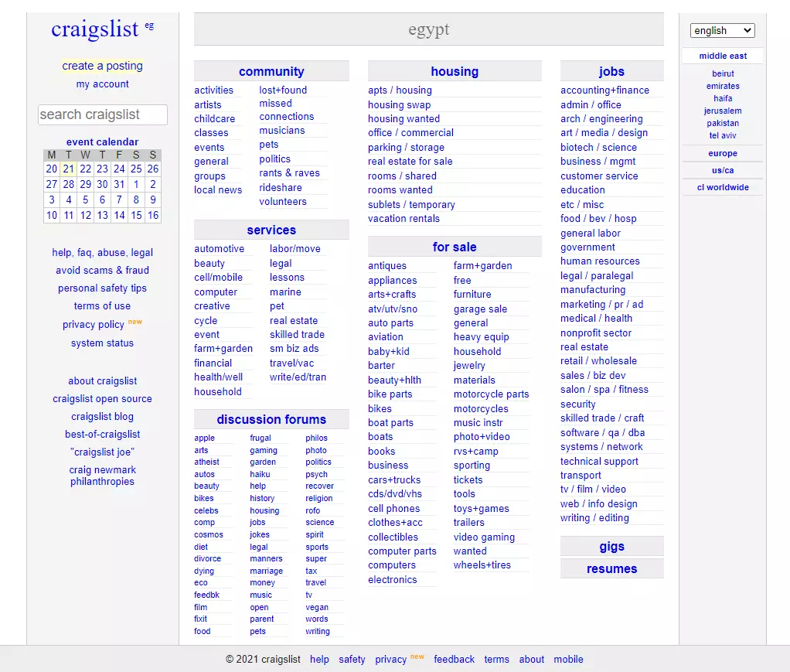The image size is (790, 672).
Task: Open avoid scams & fraud link
Action: (102, 270)
